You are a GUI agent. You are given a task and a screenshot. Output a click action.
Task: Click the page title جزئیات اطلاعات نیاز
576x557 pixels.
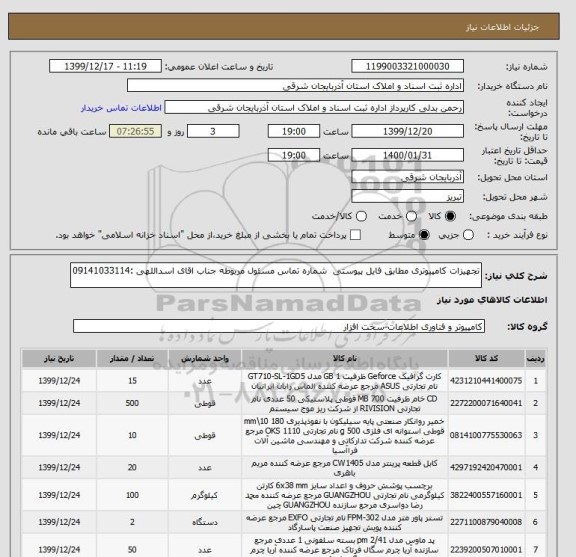(502, 28)
